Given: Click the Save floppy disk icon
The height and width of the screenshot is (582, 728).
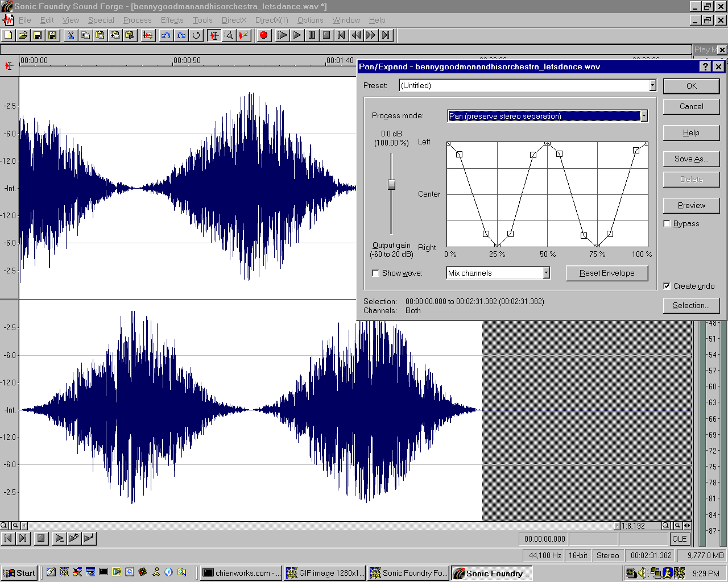Looking at the screenshot, I should pos(38,35).
